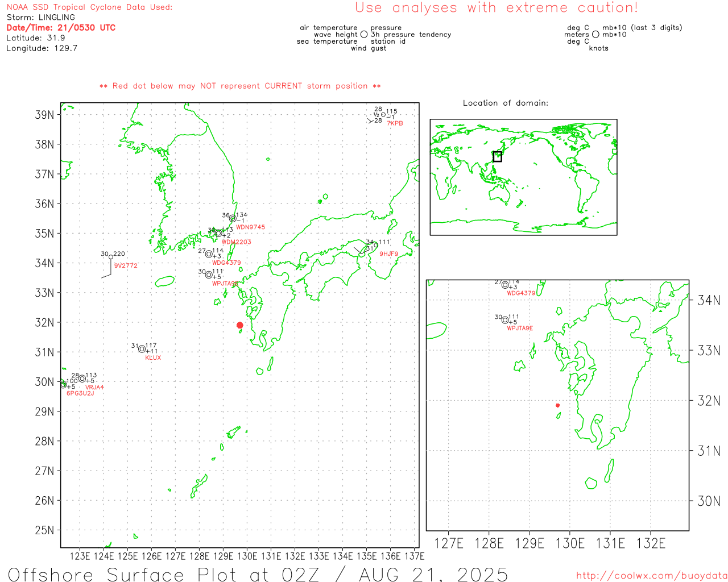Click the 25N latitude label on main map
Screen dimensions: 728x582
44,530
